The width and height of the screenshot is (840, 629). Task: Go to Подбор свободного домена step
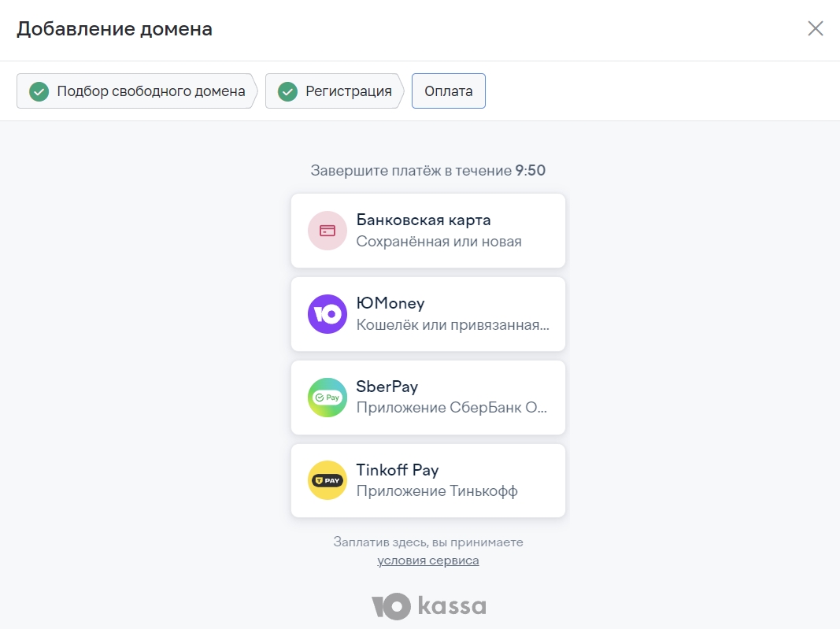point(137,91)
